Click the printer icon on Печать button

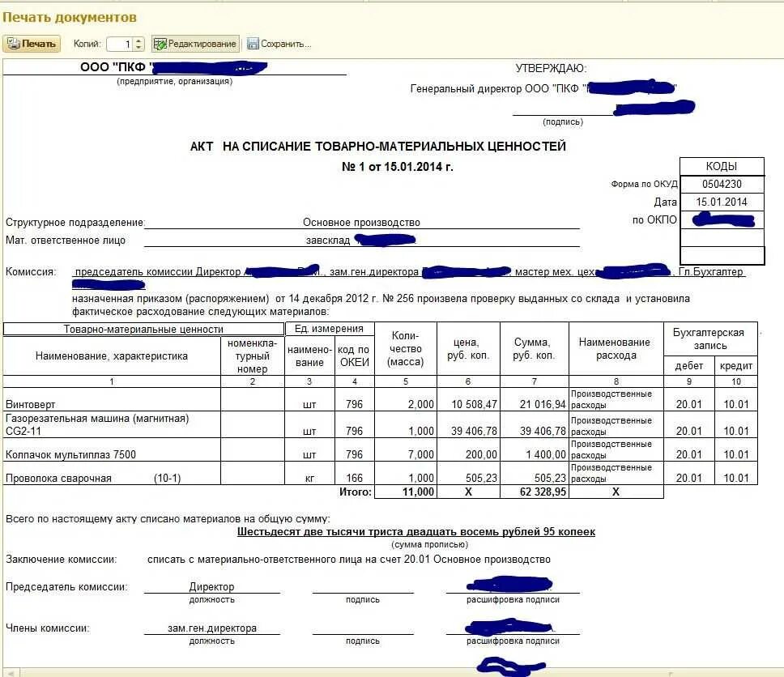click(x=14, y=44)
